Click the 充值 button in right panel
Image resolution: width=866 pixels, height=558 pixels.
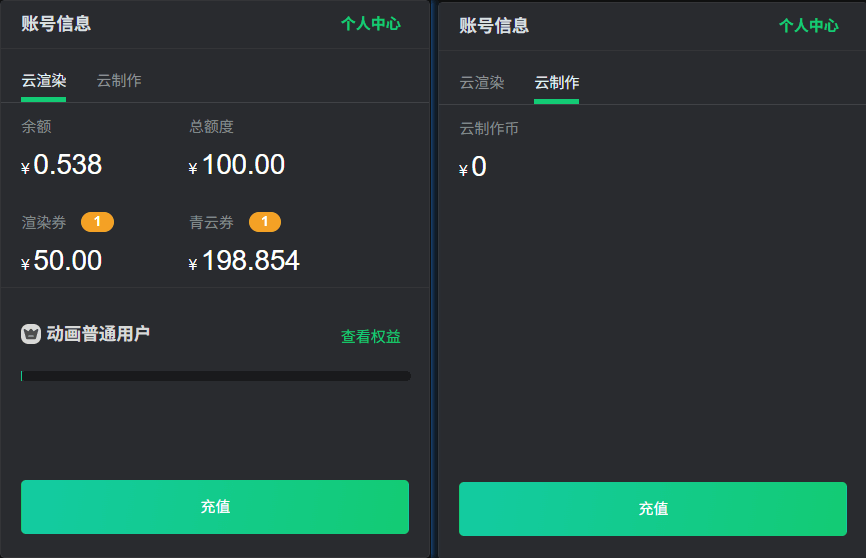point(653,509)
